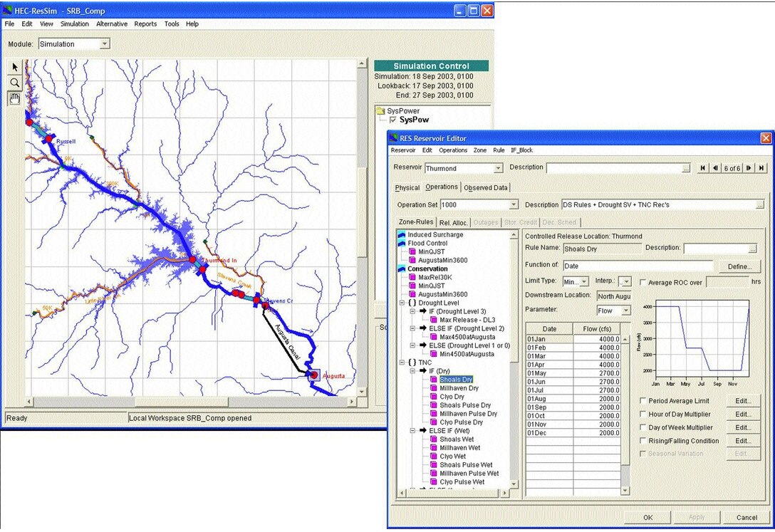This screenshot has width=775, height=532.
Task: Click the Shoals Wet rule icon
Action: click(434, 439)
